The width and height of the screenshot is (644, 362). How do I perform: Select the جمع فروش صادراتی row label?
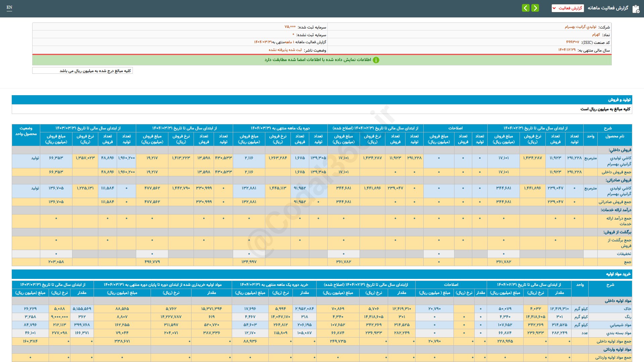[x=614, y=202]
